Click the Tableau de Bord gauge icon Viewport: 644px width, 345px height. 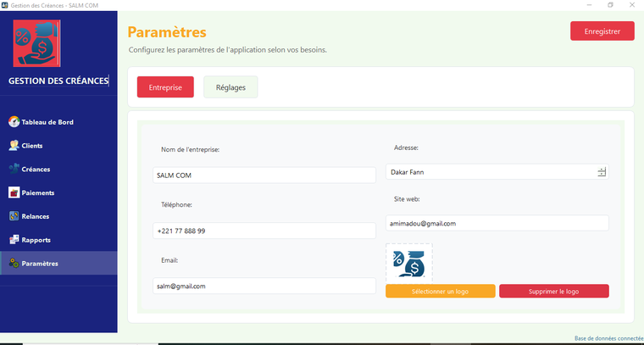pos(14,121)
